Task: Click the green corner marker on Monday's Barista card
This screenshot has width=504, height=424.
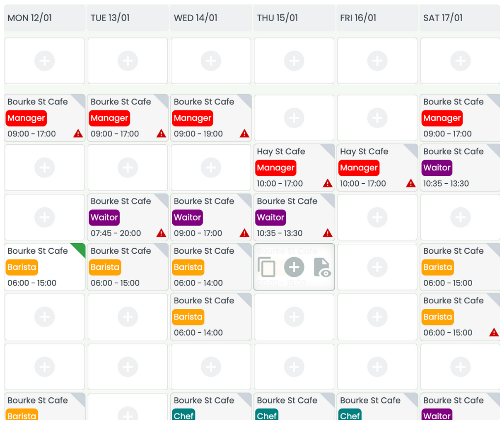Action: (x=80, y=246)
